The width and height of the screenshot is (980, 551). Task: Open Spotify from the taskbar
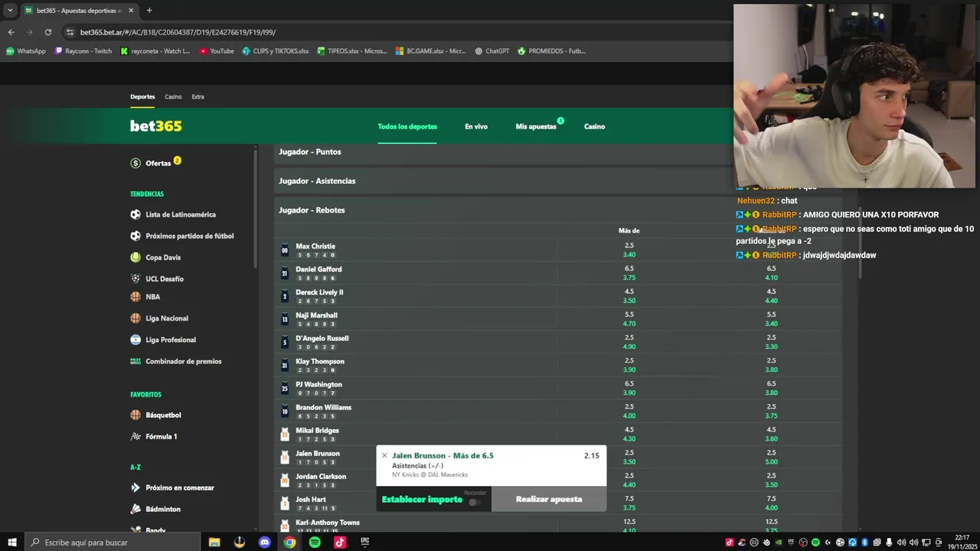click(315, 543)
